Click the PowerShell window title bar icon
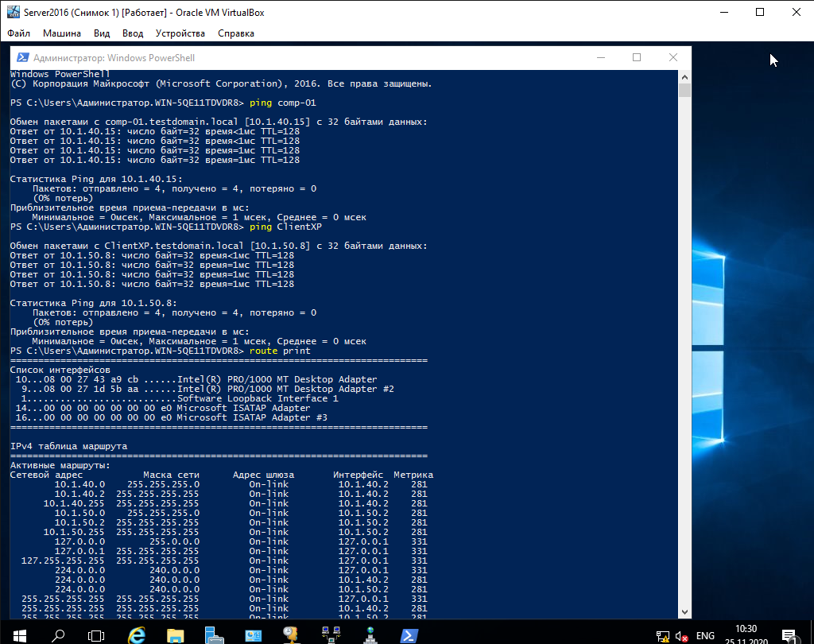This screenshot has height=644, width=814. tap(23, 58)
